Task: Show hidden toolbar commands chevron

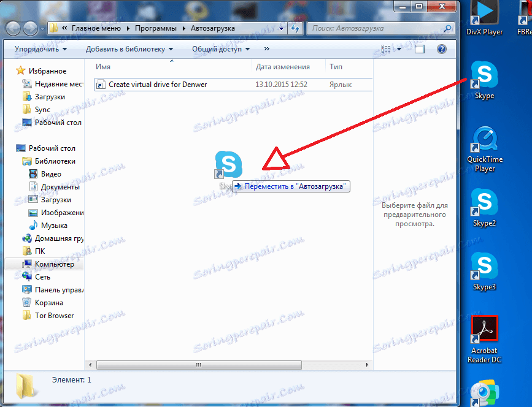Action: 267,49
